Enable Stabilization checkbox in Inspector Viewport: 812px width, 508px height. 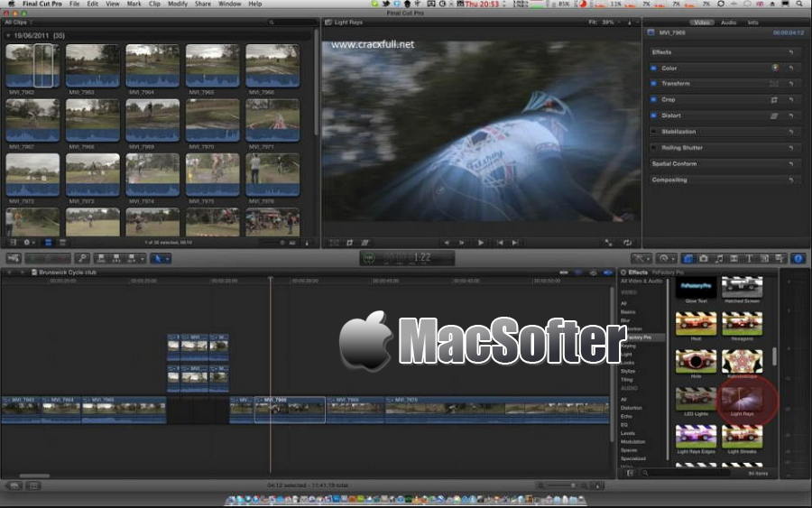click(653, 132)
